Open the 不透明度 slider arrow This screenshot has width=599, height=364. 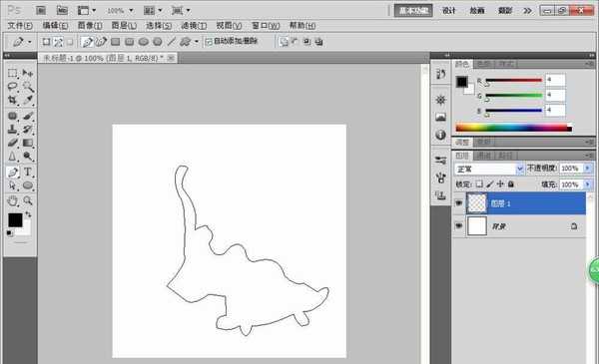point(588,168)
